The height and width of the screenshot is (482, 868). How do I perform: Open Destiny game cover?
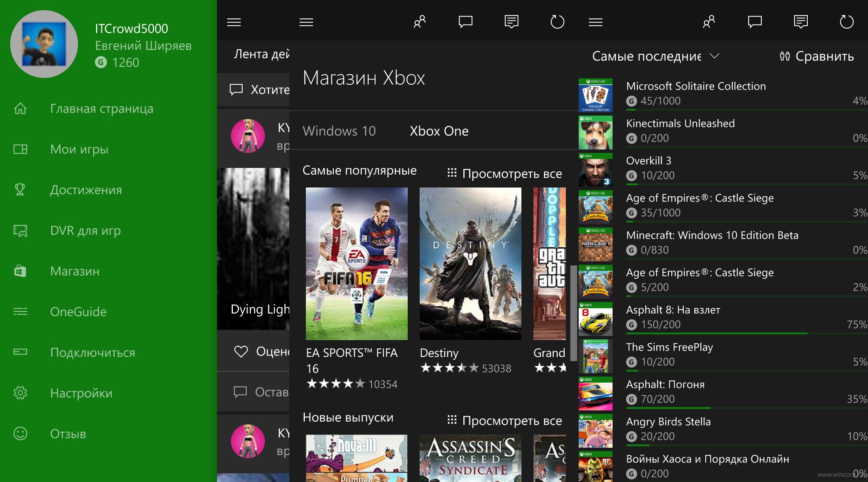[471, 264]
